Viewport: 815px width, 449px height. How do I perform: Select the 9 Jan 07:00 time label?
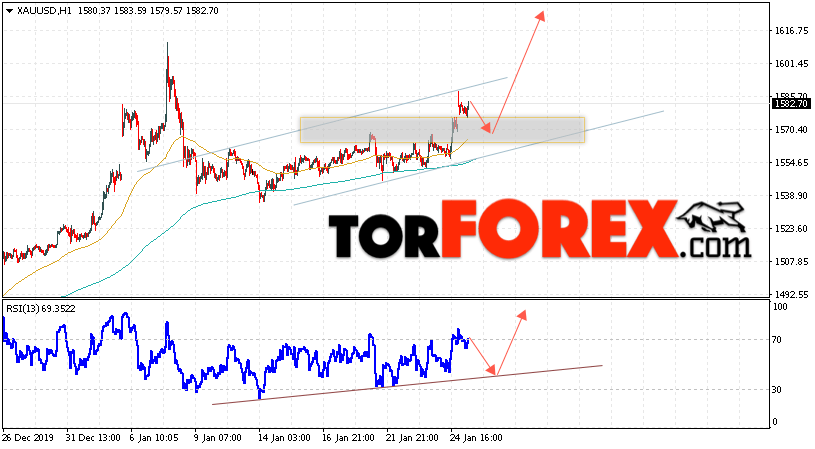(218, 438)
